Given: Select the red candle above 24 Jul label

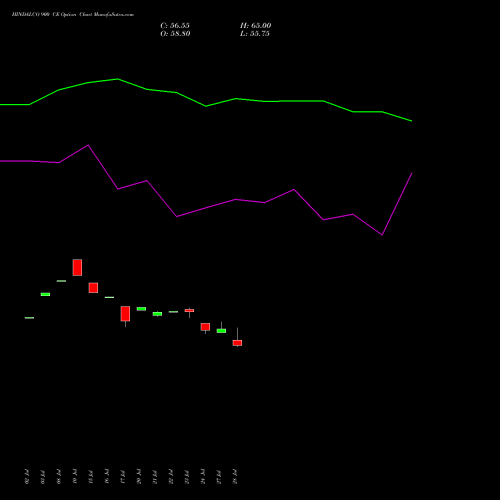Looking at the screenshot, I should pos(205,327).
